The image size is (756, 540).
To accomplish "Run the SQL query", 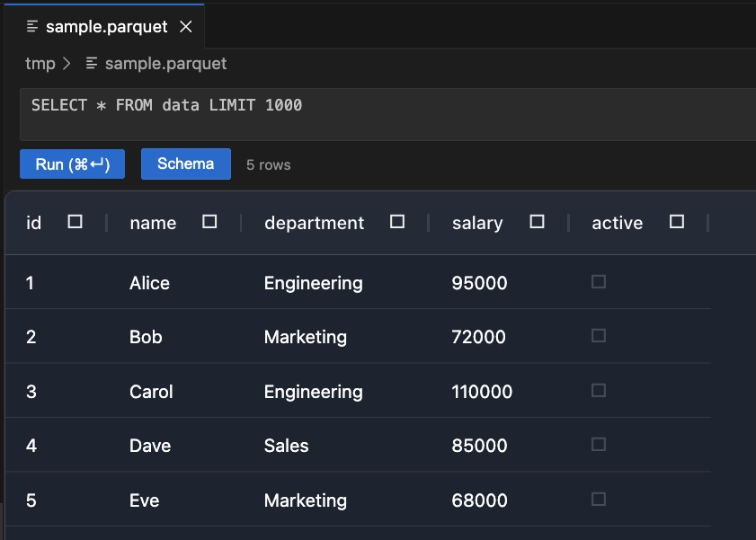I will (x=72, y=164).
